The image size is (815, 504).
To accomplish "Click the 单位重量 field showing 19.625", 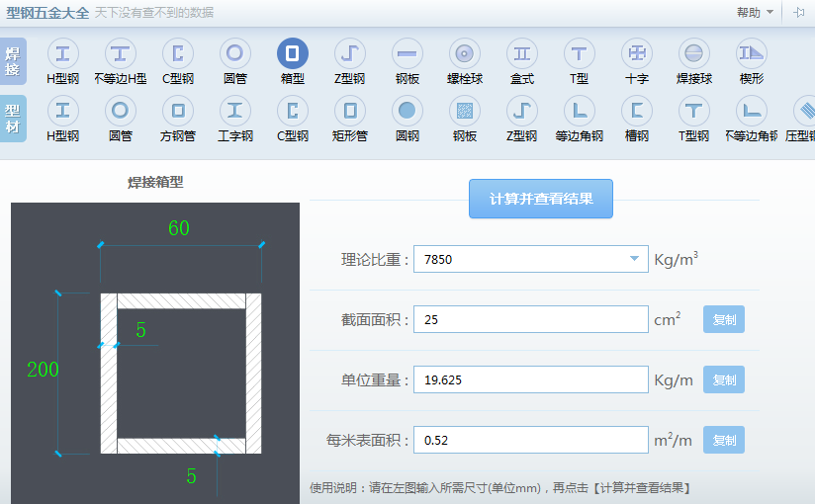I will tap(531, 379).
